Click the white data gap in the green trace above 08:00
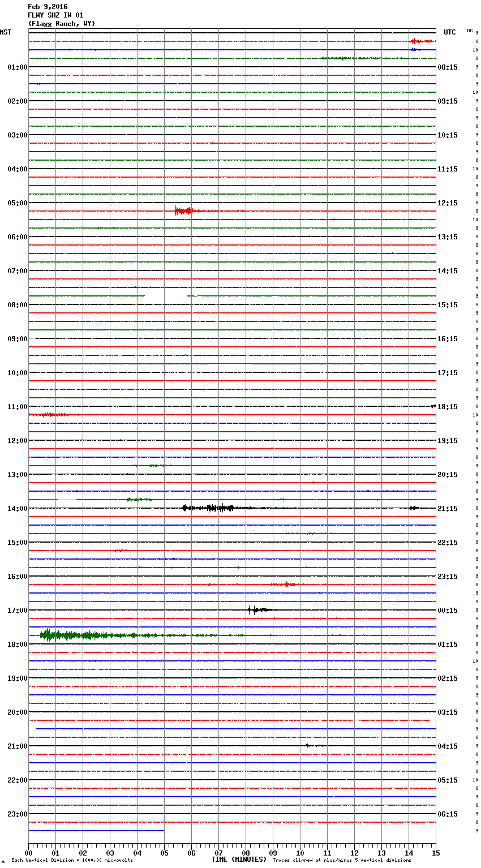Screen dimensions: 481x868 [x=166, y=296]
